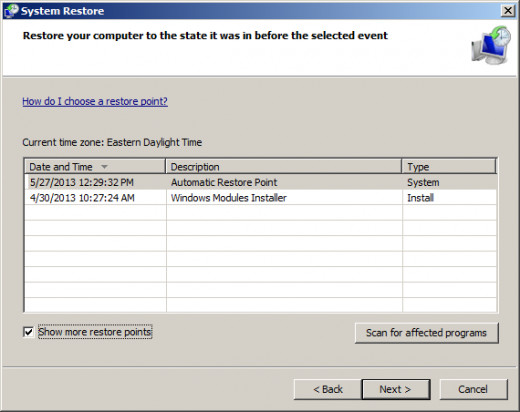Sort by the Type column header
The height and width of the screenshot is (412, 520).
click(x=449, y=166)
